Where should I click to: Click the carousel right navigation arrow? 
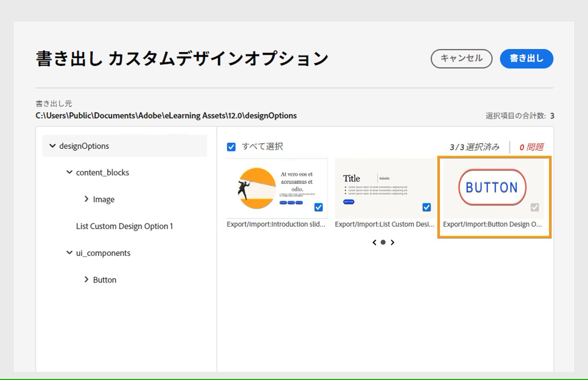click(x=392, y=242)
